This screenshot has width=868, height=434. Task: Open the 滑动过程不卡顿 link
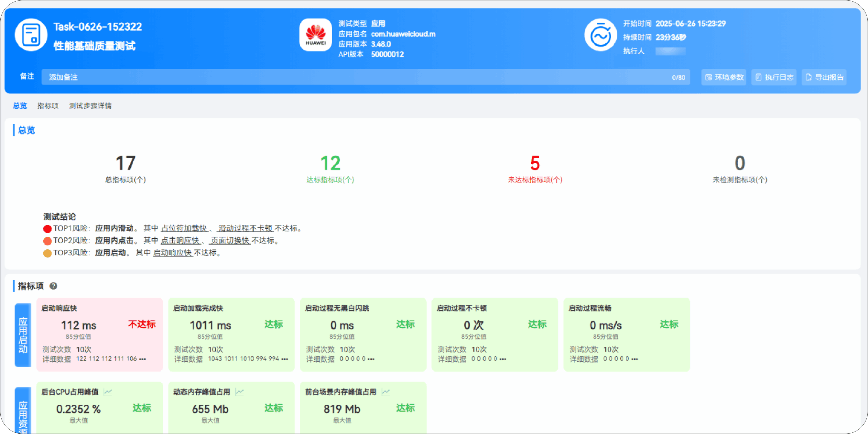(245, 229)
